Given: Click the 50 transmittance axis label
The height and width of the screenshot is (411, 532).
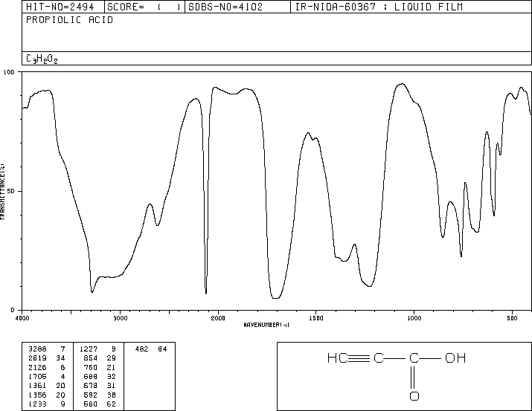Looking at the screenshot, I should pos(10,191).
